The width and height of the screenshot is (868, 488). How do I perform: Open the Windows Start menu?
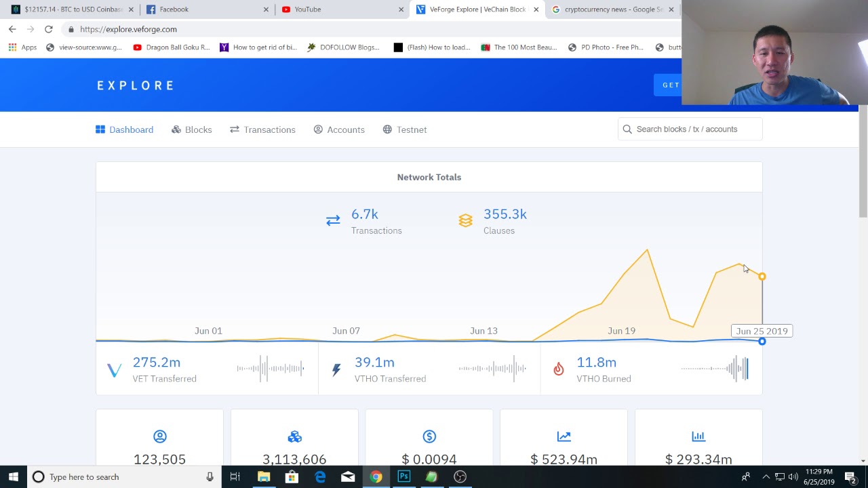(14, 477)
